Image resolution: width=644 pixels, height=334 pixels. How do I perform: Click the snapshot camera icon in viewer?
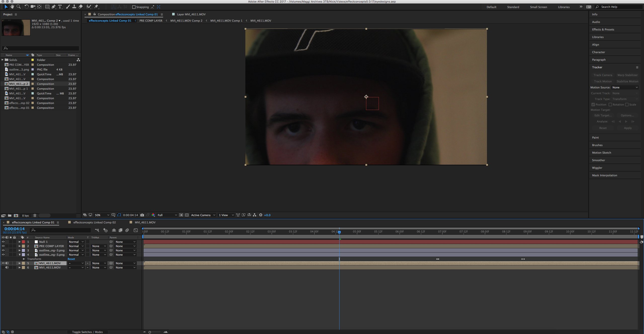click(x=142, y=215)
